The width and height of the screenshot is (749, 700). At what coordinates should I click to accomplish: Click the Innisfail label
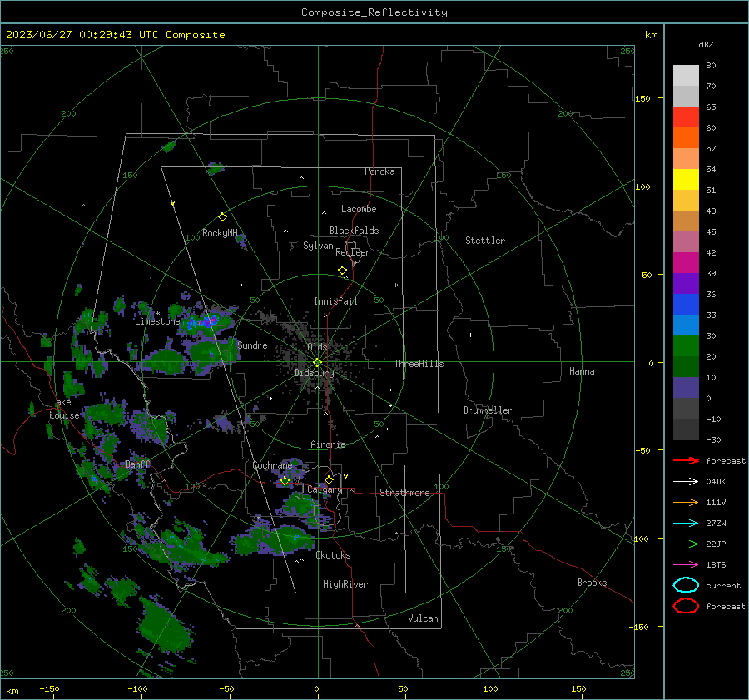pos(335,301)
